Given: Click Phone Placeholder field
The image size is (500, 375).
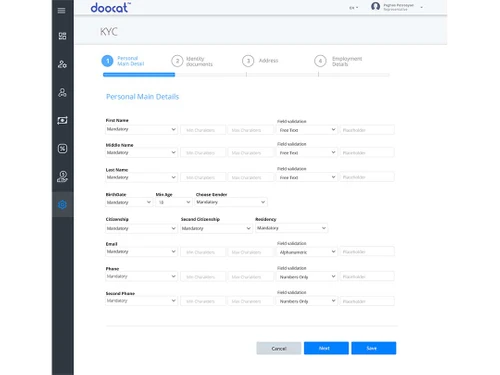Looking at the screenshot, I should (x=367, y=277).
